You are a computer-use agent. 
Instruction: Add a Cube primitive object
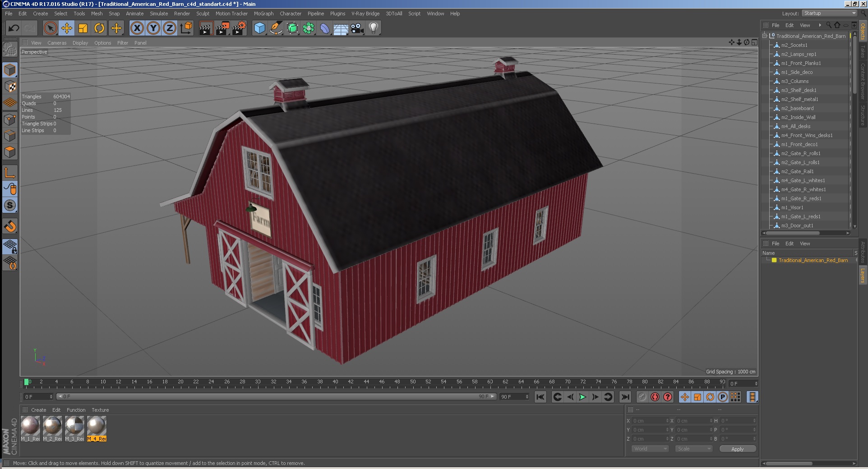259,28
